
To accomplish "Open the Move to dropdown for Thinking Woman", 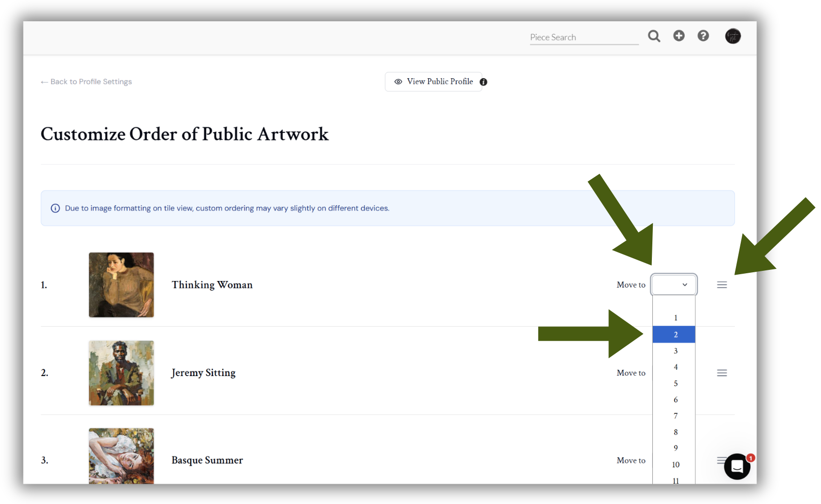I will tap(674, 285).
